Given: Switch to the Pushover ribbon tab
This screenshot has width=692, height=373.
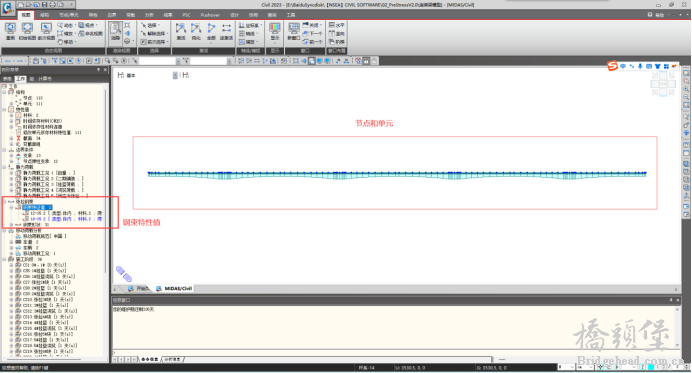Looking at the screenshot, I should pos(210,15).
